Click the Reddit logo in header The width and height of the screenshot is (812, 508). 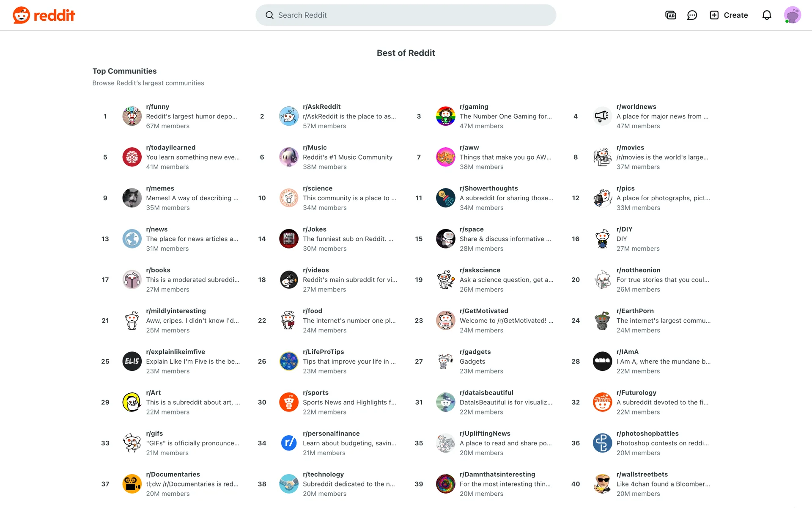(x=44, y=15)
